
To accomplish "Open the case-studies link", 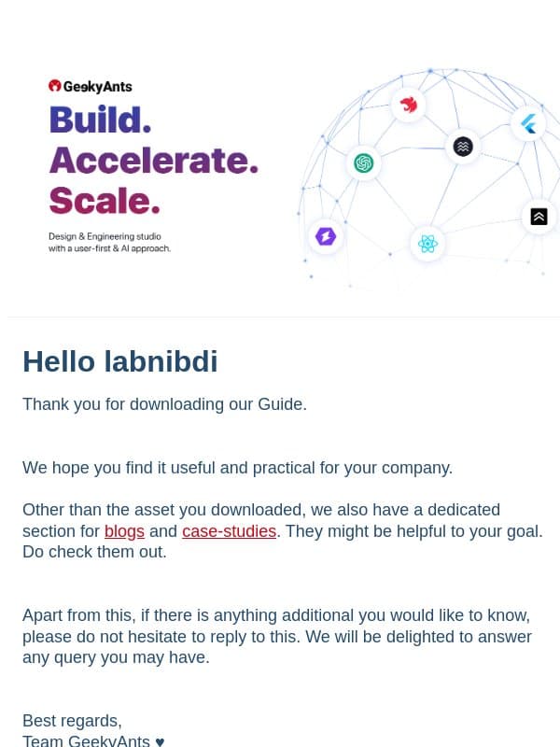I will 229,530.
